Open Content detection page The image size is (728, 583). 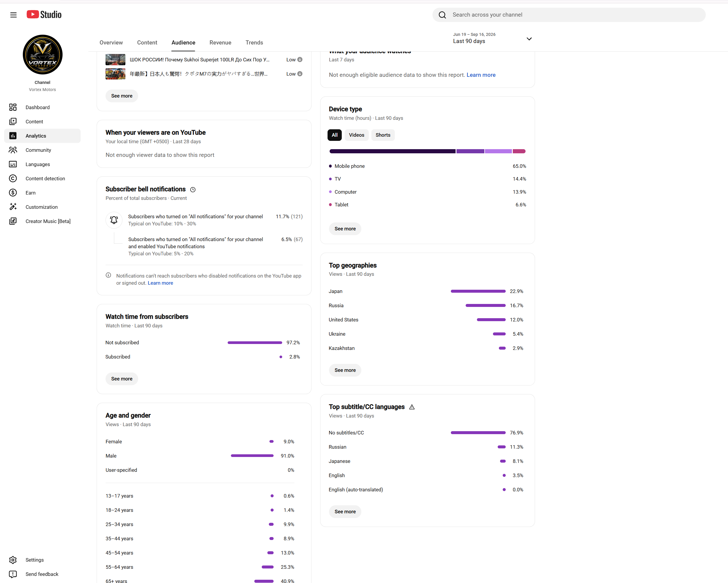coord(43,178)
